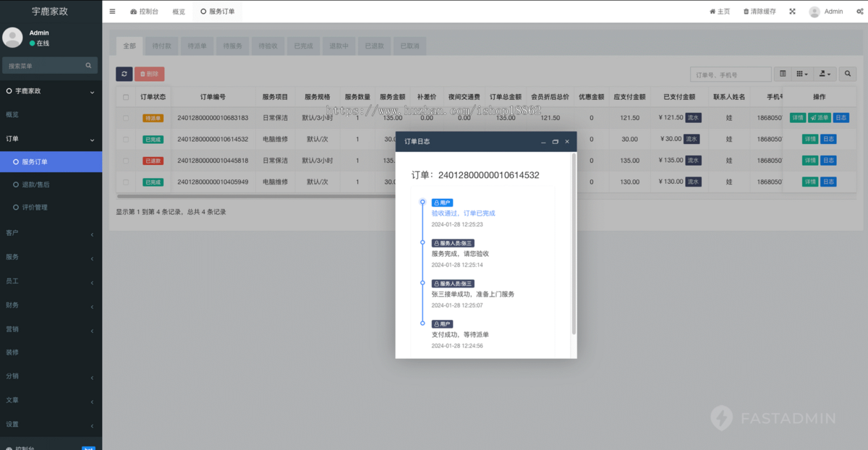Click the 订单号、手机号 search field
868x450 pixels.
731,74
